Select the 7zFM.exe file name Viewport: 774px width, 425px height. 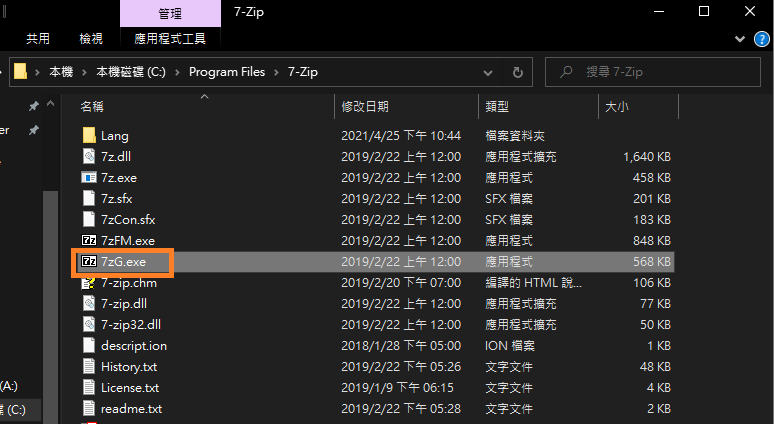[x=128, y=241]
